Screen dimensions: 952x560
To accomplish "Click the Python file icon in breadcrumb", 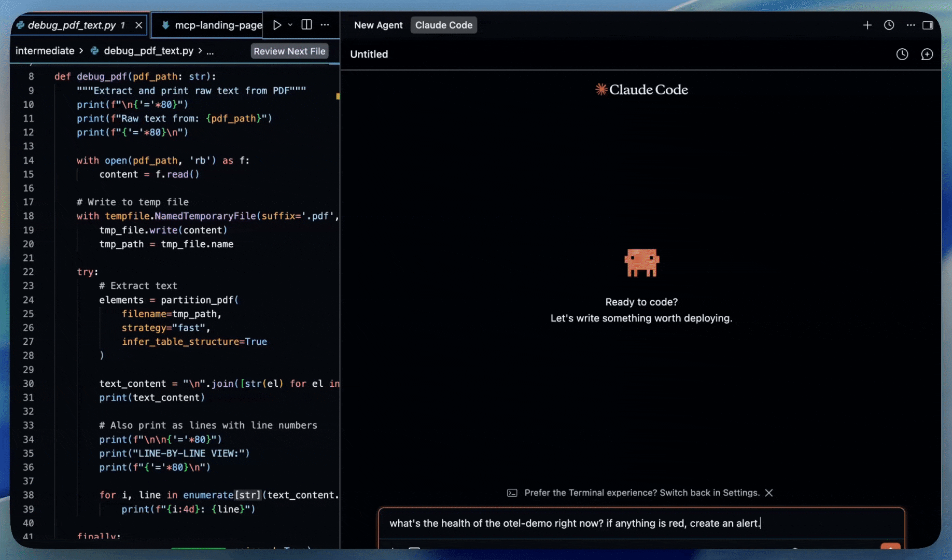I will point(94,51).
